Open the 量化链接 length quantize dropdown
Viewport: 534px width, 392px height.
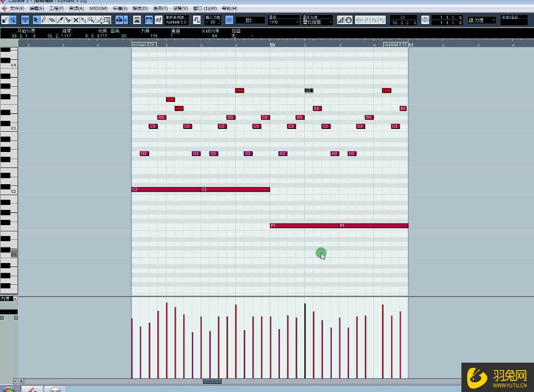tap(317, 22)
